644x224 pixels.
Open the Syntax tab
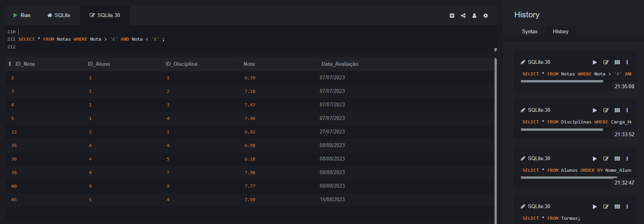pos(529,32)
